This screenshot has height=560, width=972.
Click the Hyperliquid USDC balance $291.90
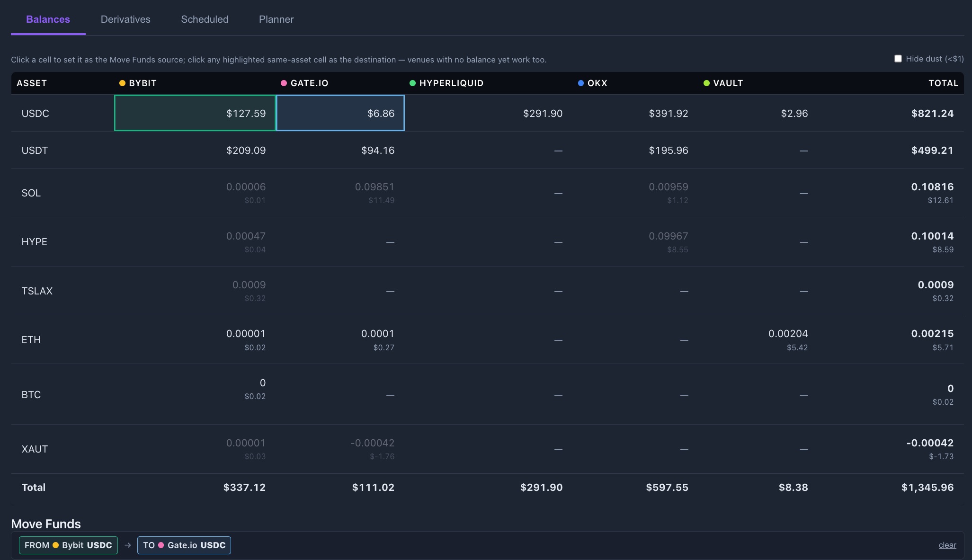(543, 114)
